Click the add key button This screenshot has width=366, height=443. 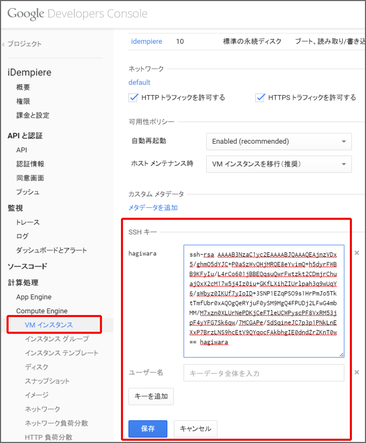coord(151,396)
